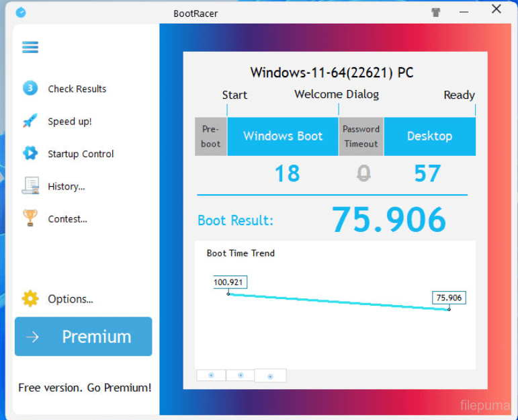Screen dimensions: 518x420
Task: Click the BootRacer logo in title bar
Action: (21, 13)
